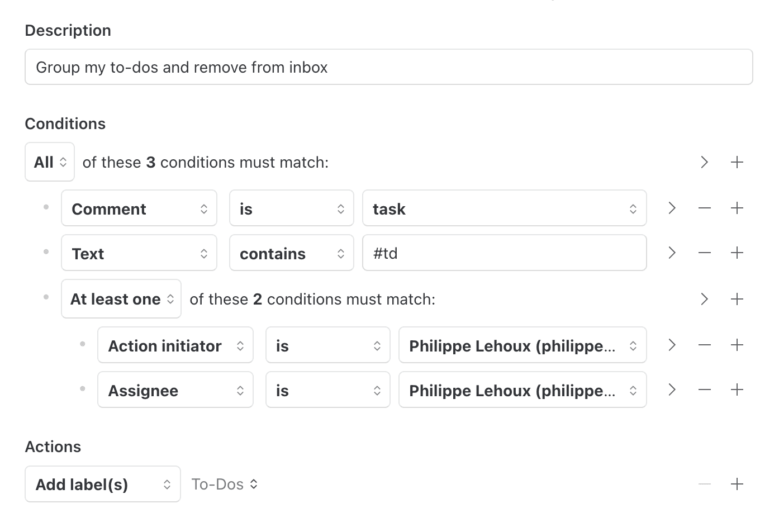Remove the Add label(s) action

[x=704, y=484]
